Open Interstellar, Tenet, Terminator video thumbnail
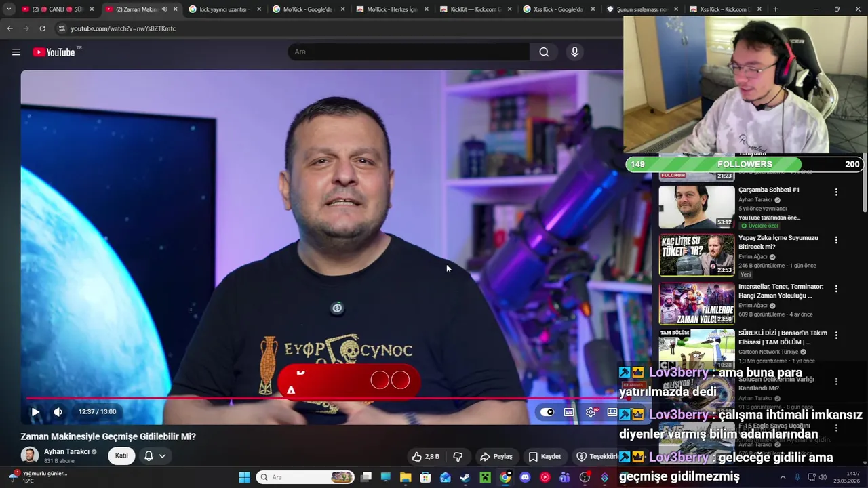 click(x=696, y=304)
